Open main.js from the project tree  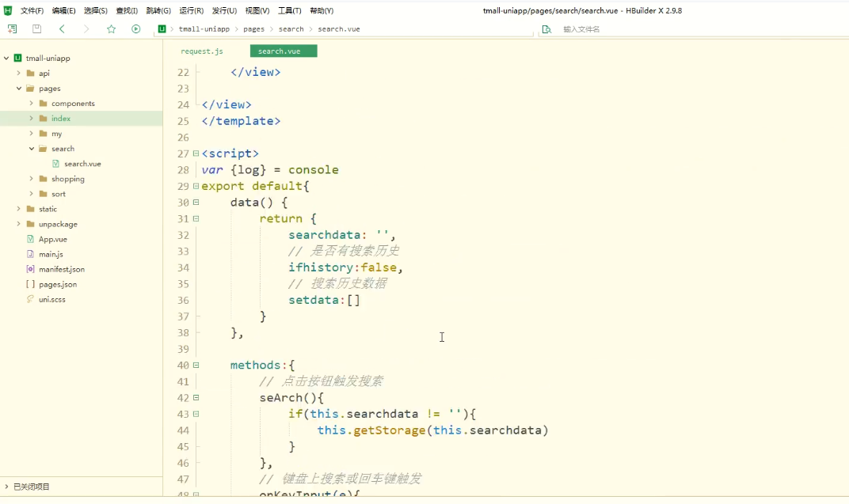(x=51, y=254)
